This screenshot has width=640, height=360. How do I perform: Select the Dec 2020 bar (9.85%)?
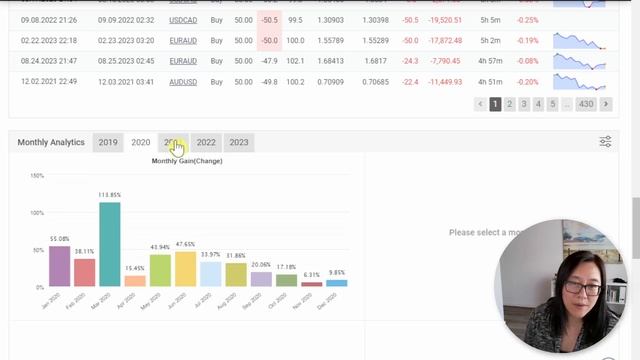(337, 283)
